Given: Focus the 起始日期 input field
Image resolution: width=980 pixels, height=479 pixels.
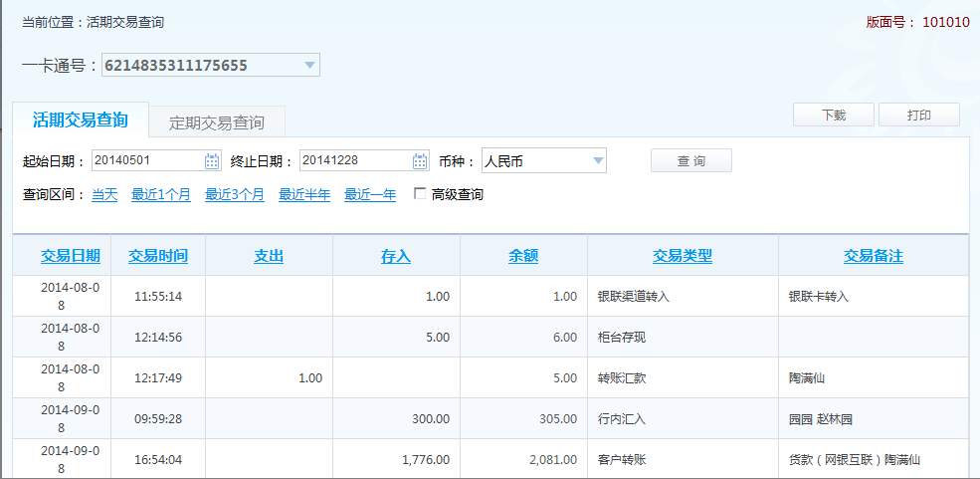Looking at the screenshot, I should pyautogui.click(x=147, y=161).
